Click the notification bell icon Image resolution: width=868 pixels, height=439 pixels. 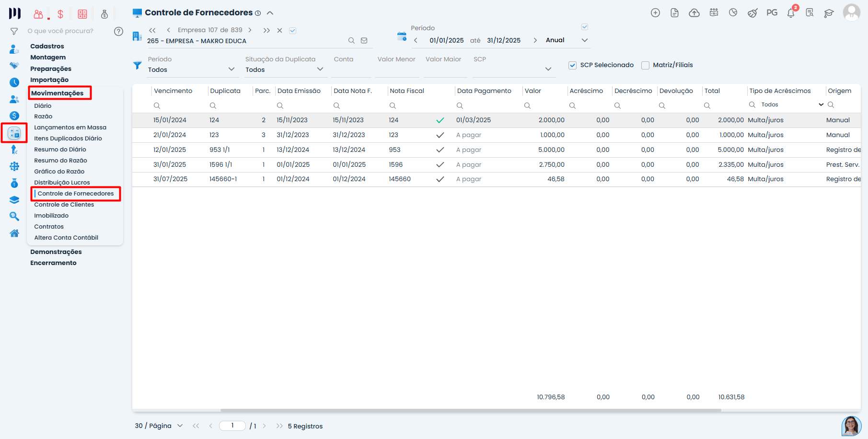[x=791, y=13]
